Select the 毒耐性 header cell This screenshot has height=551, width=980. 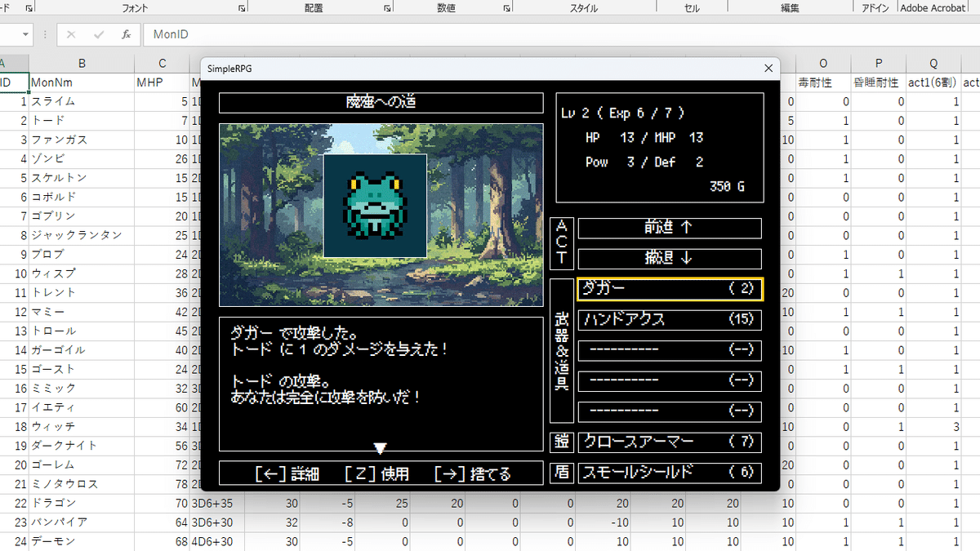(x=823, y=82)
